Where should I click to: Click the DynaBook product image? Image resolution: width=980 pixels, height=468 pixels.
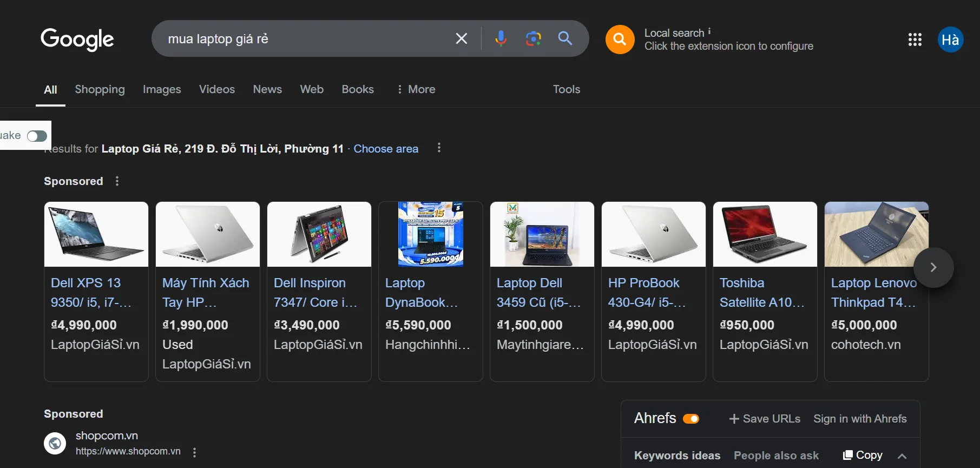click(431, 234)
